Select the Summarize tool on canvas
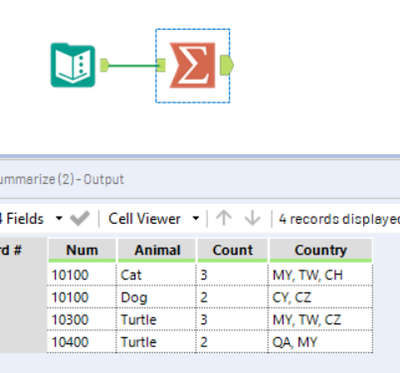Viewport: 400px width, 373px height. tap(193, 65)
